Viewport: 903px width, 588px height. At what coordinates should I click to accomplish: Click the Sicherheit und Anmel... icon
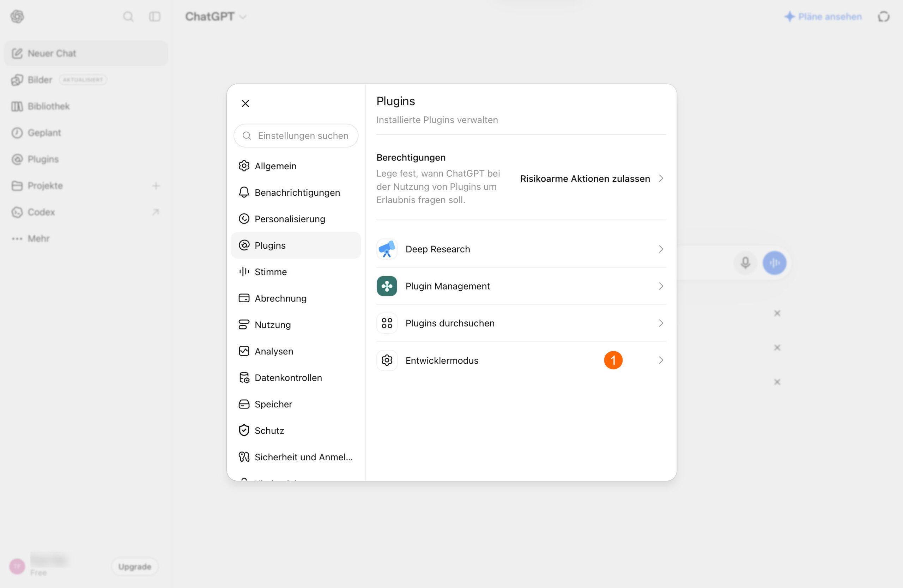tap(244, 457)
